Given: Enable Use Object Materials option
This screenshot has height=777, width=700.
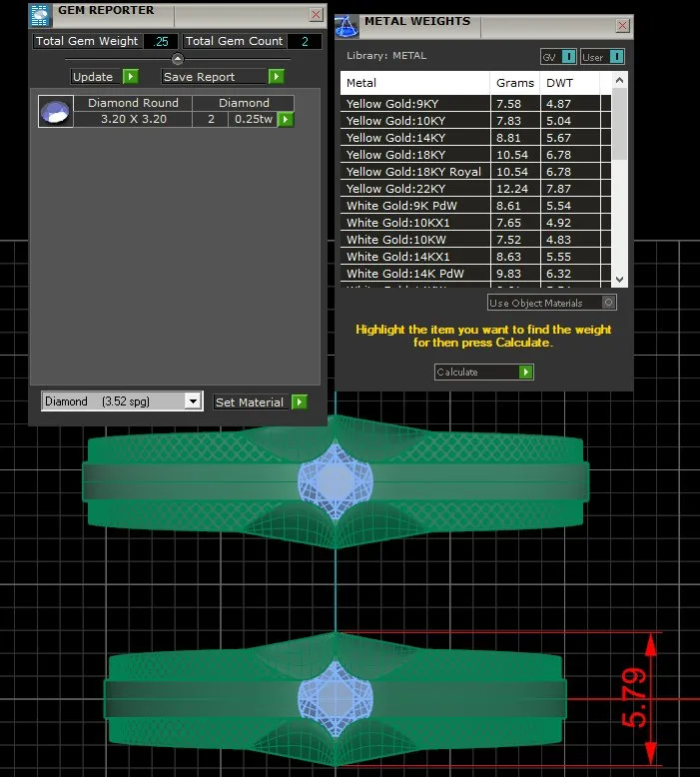Looking at the screenshot, I should point(609,303).
